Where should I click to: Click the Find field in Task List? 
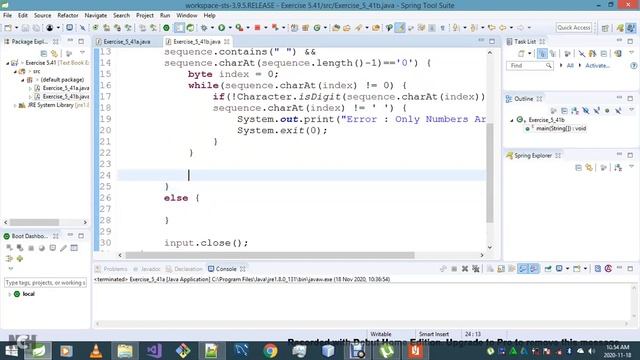529,66
